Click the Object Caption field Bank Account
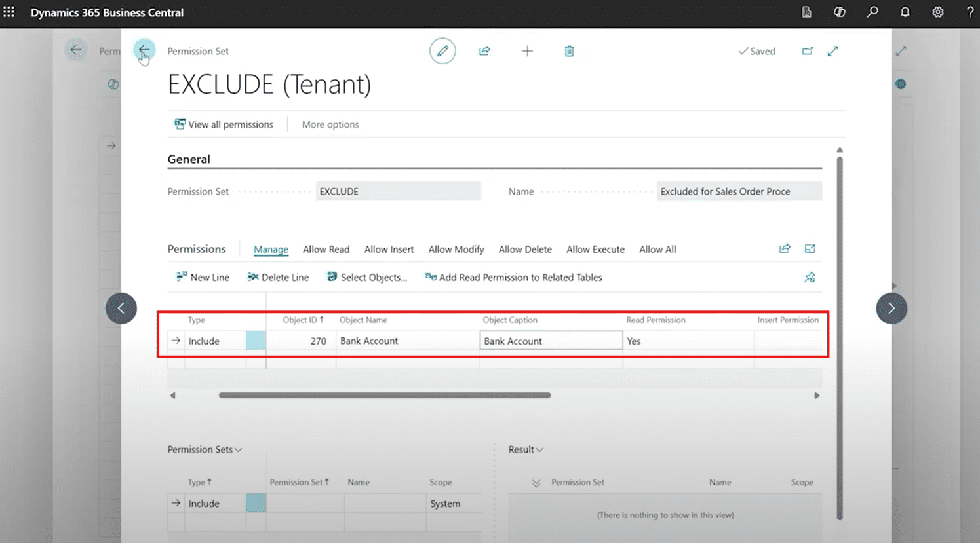Image resolution: width=980 pixels, height=543 pixels. click(551, 341)
